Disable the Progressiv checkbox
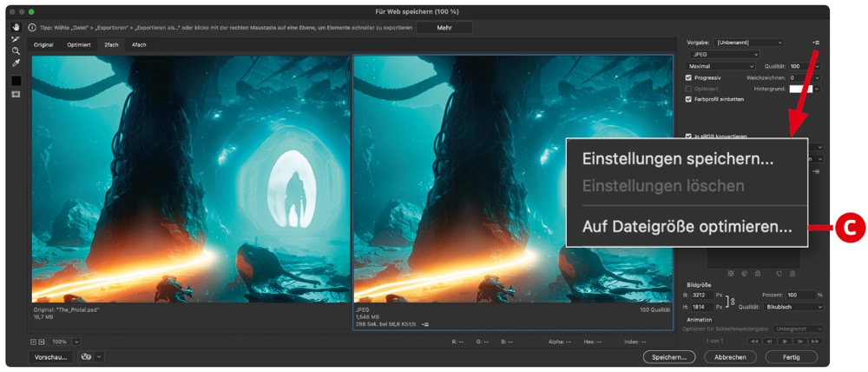This screenshot has width=868, height=372. pyautogui.click(x=689, y=77)
